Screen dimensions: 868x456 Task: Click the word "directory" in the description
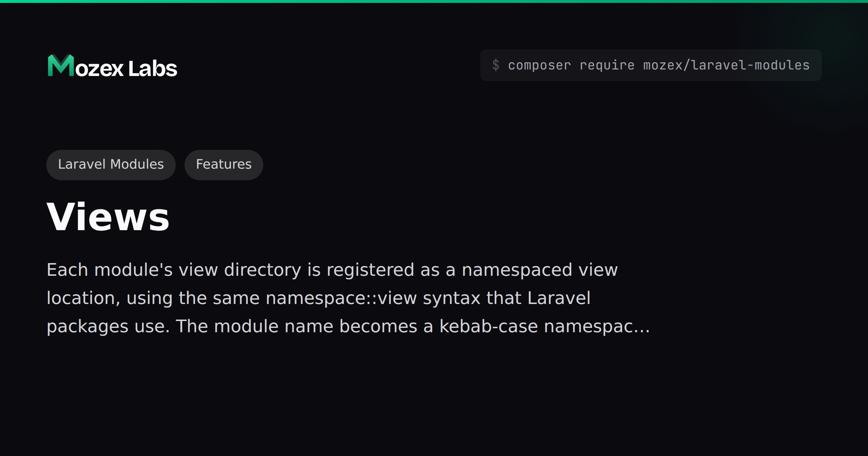(x=263, y=270)
